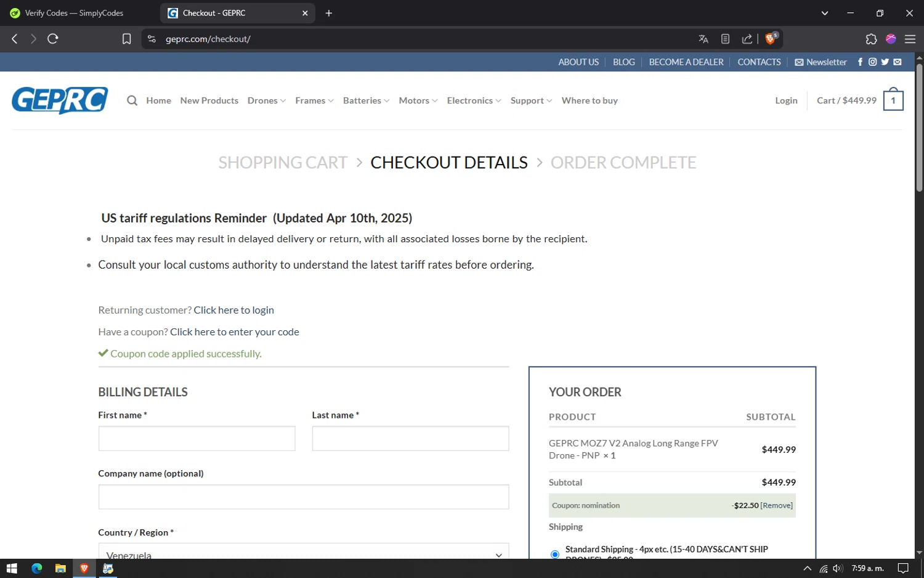Open CONTACTS top link
Viewport: 924px width, 578px height.
(x=759, y=62)
